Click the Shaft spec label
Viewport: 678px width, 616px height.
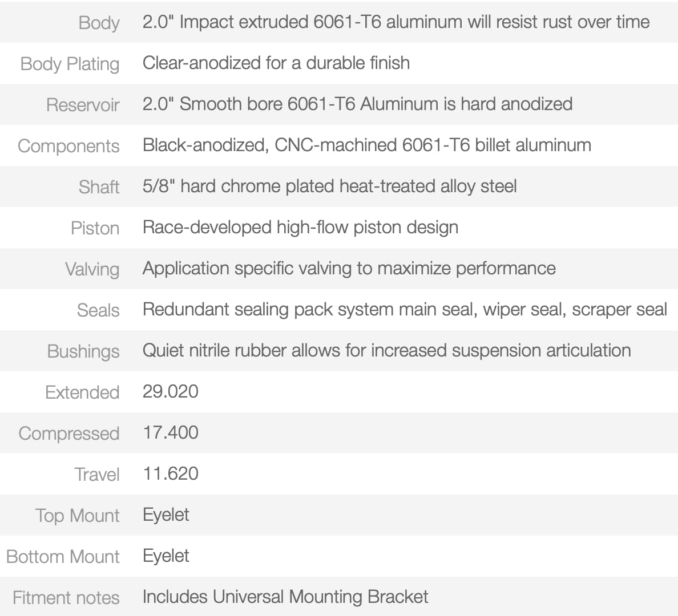click(x=99, y=187)
